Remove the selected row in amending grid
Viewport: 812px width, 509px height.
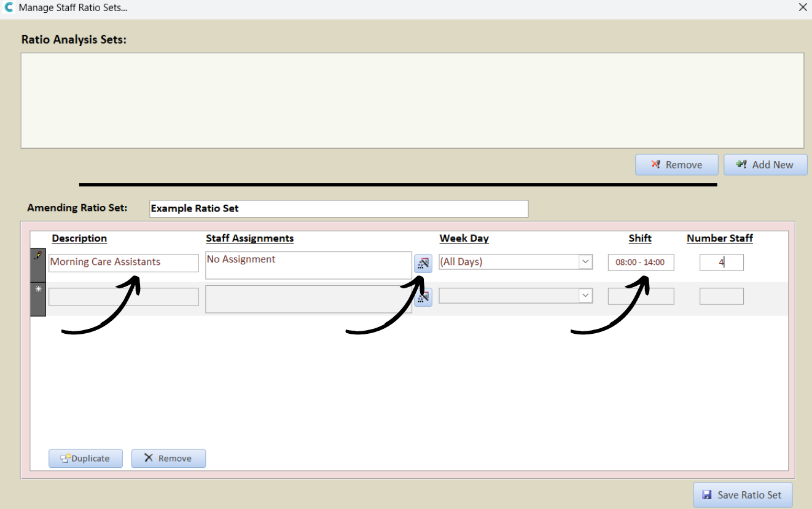168,459
